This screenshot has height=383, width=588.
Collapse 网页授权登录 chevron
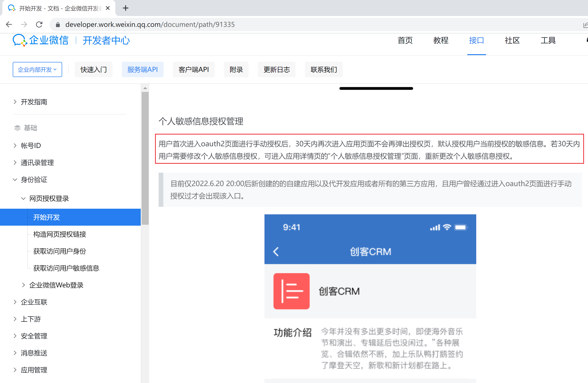[24, 198]
